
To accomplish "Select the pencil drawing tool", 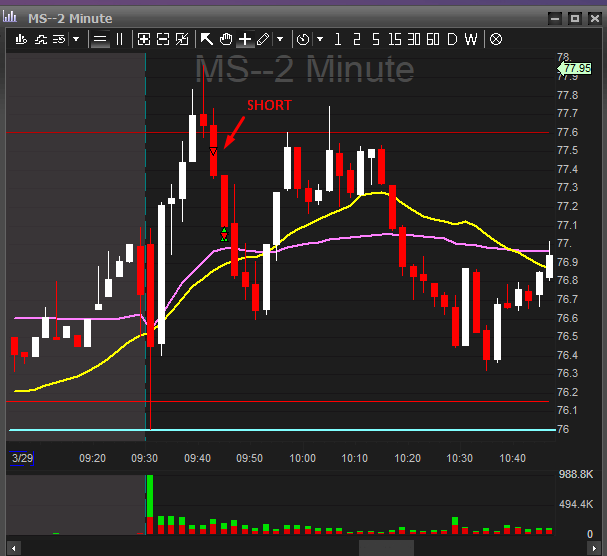I will tap(263, 39).
